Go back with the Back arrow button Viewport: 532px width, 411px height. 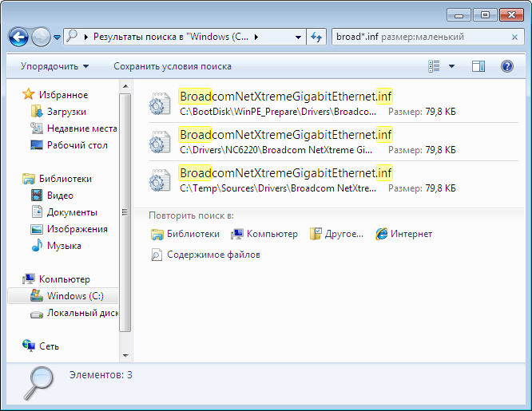tap(18, 37)
